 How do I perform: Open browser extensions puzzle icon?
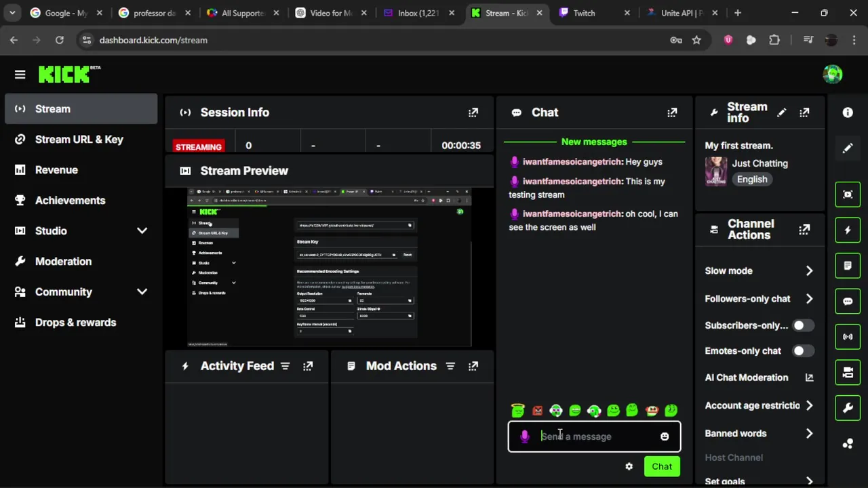point(774,40)
